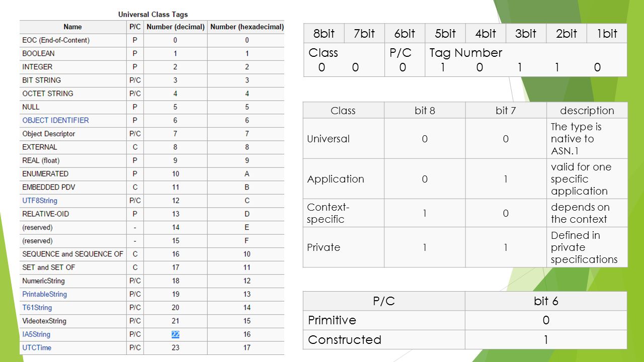Select the 'Number (hexadecimal)' column header
Image resolution: width=644 pixels, height=362 pixels.
[247, 27]
